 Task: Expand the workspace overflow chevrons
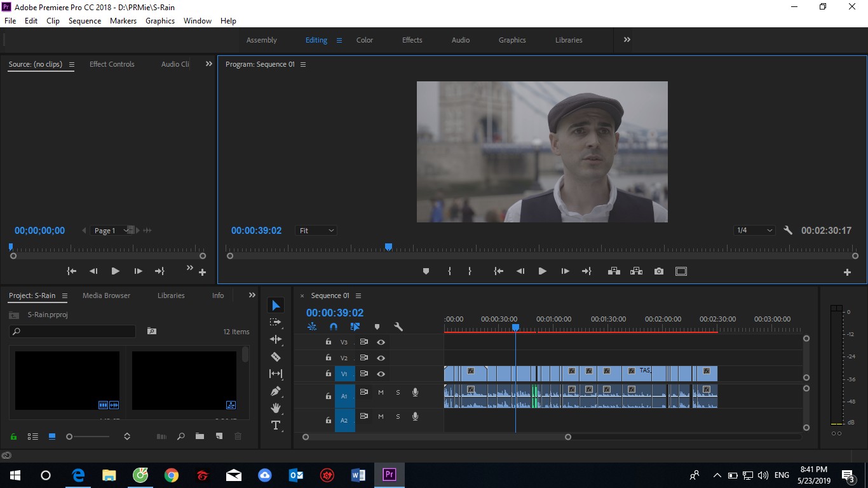click(x=627, y=39)
